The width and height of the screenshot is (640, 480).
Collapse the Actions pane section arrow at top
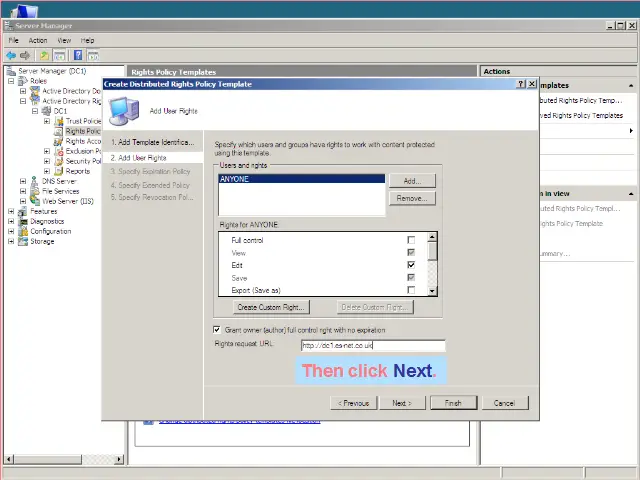pos(631,85)
